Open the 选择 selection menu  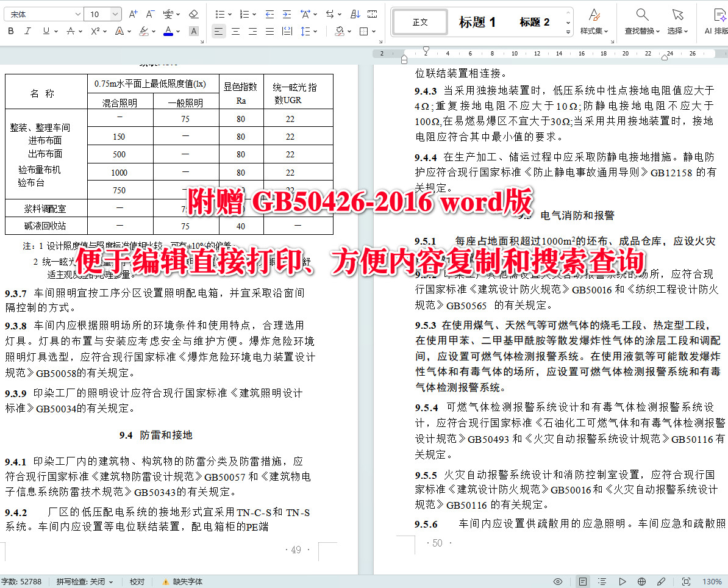coord(678,21)
